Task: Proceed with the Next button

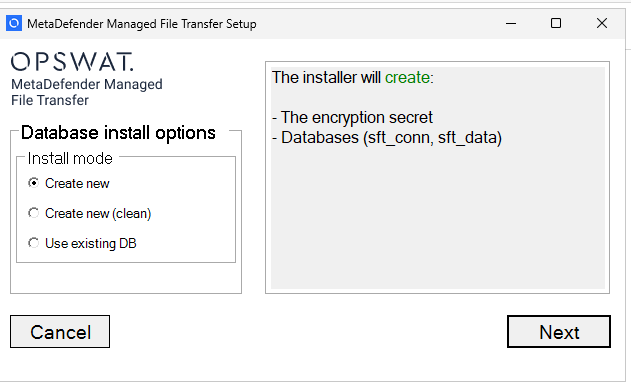Action: (559, 332)
